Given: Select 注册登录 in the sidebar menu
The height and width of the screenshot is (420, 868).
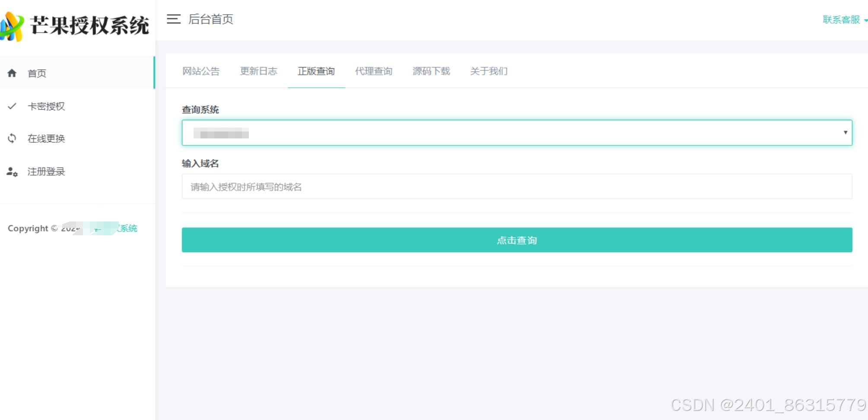Looking at the screenshot, I should (46, 171).
